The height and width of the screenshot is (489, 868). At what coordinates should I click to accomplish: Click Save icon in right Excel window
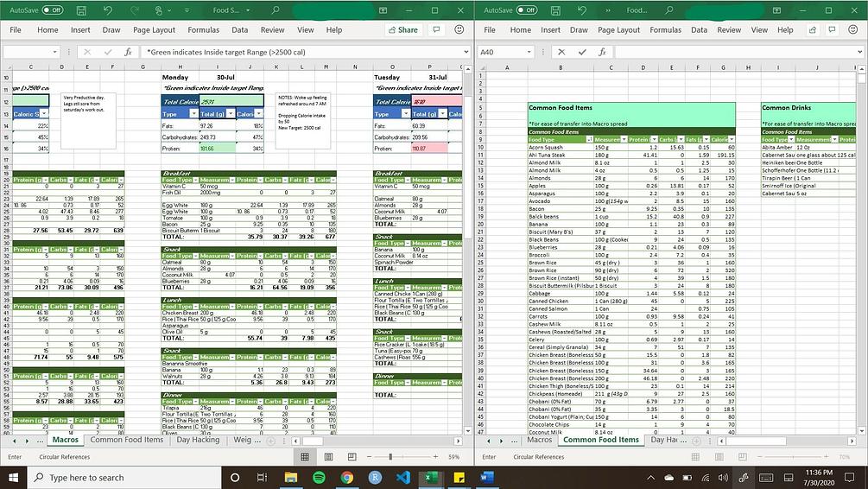click(555, 10)
